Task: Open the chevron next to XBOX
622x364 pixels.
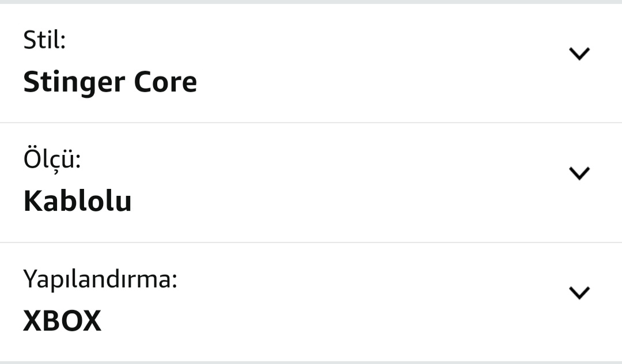Action: tap(579, 293)
